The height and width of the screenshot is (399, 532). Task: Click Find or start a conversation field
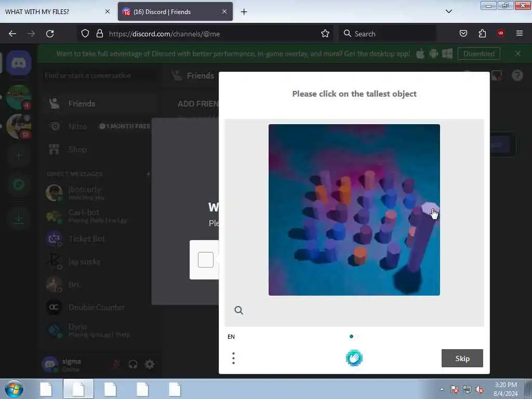point(99,75)
